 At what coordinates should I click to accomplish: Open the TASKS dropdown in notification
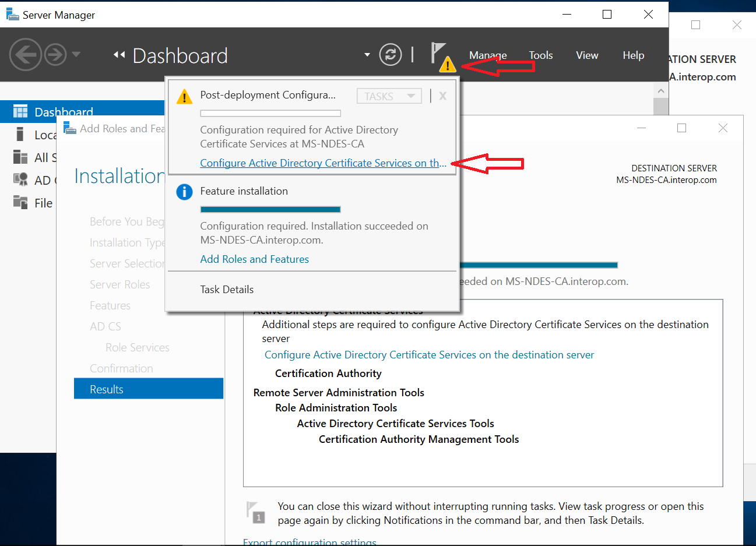coord(389,96)
